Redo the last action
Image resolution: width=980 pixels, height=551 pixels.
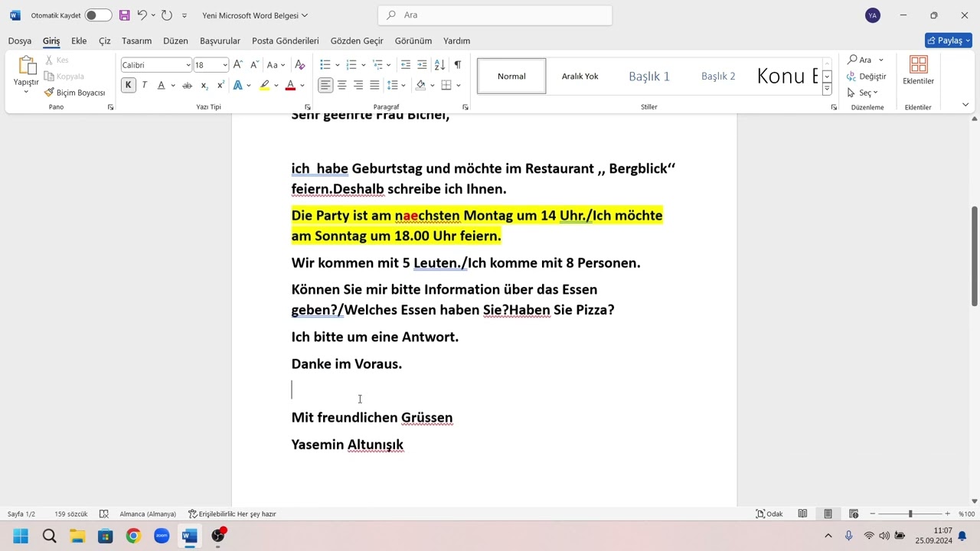(167, 15)
